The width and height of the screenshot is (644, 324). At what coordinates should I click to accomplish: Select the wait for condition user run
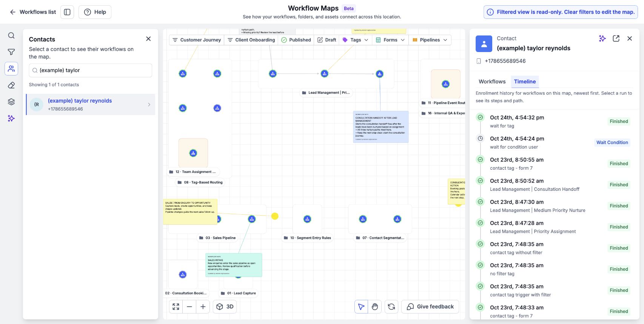pyautogui.click(x=554, y=143)
